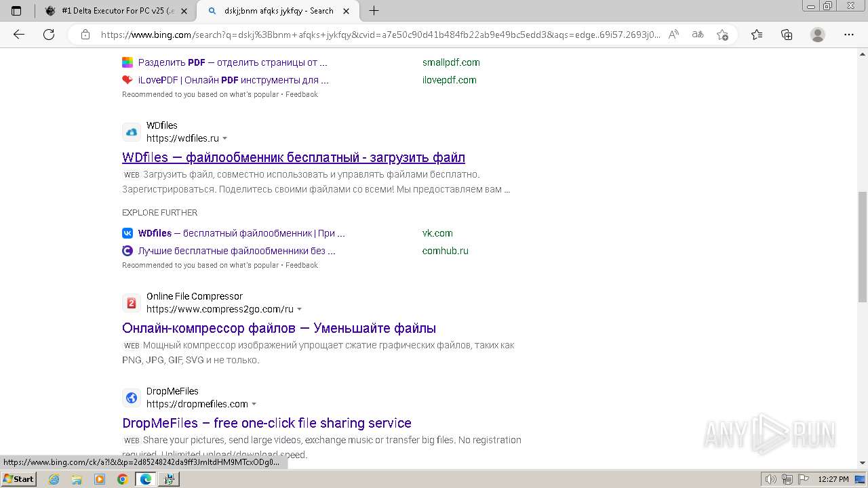Open Разделить PDF explore link
The height and width of the screenshot is (488, 868).
click(233, 62)
